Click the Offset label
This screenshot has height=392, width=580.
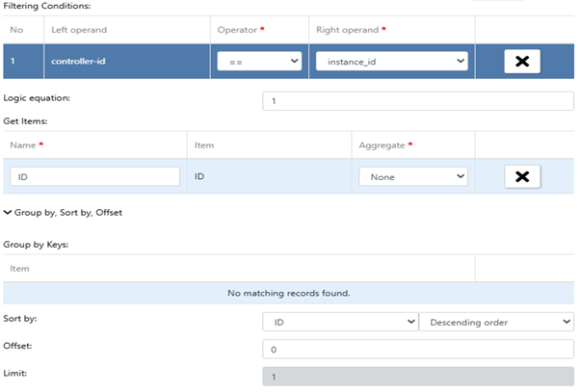[x=17, y=346]
